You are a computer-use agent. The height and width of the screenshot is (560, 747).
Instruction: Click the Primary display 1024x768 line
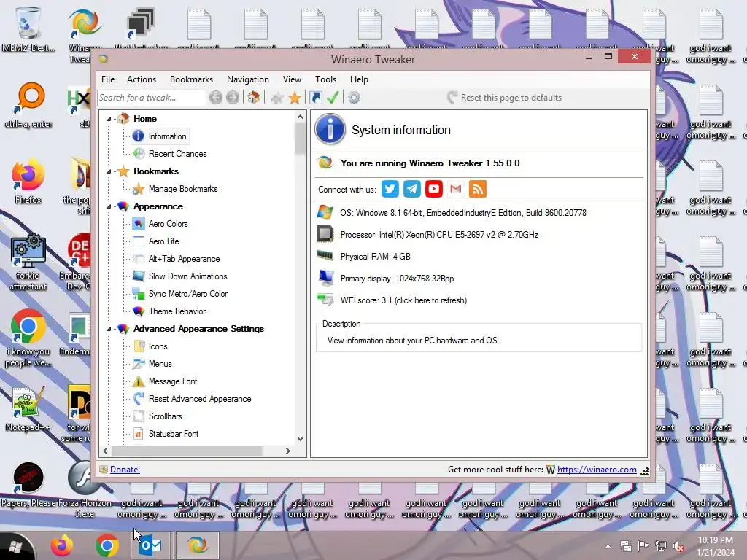(398, 279)
